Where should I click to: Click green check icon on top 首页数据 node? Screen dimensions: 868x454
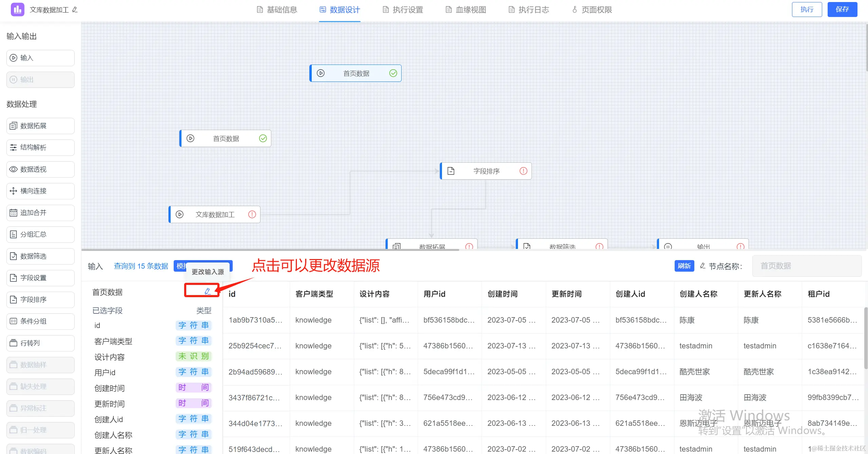(x=393, y=73)
